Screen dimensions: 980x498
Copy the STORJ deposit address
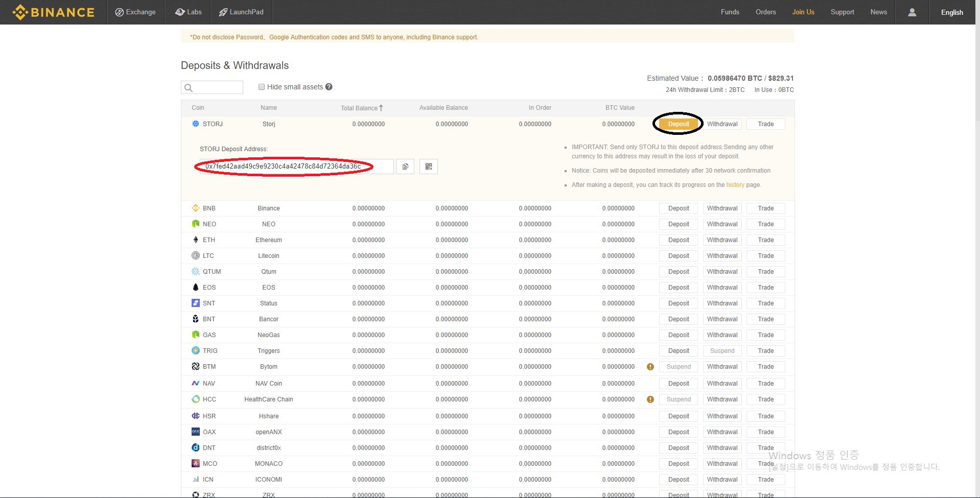coord(405,167)
